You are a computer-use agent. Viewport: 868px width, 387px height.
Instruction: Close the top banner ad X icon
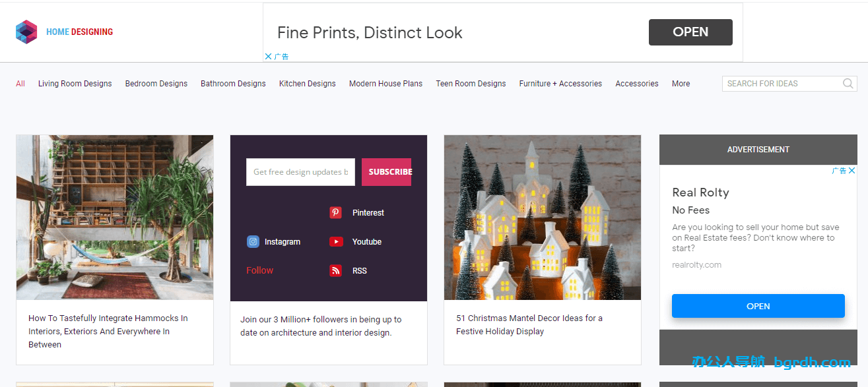(x=268, y=57)
